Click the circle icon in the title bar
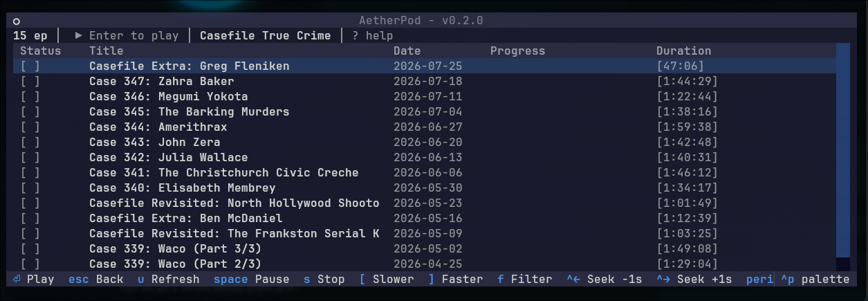 coord(17,21)
